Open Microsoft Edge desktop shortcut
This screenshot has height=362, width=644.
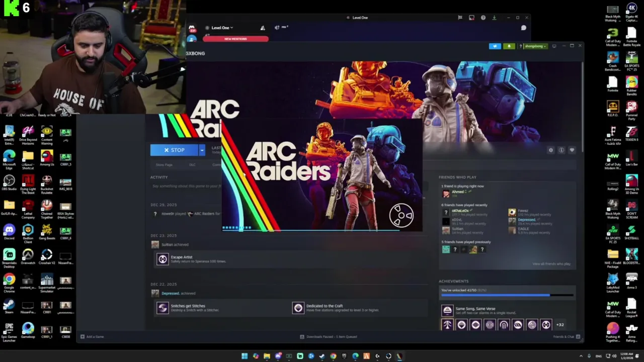[x=9, y=159]
